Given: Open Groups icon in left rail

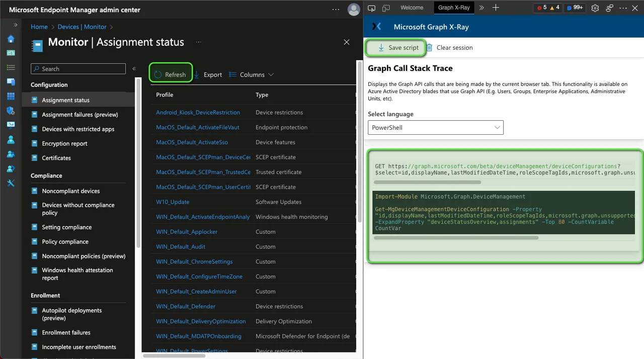Looking at the screenshot, I should click(x=11, y=154).
